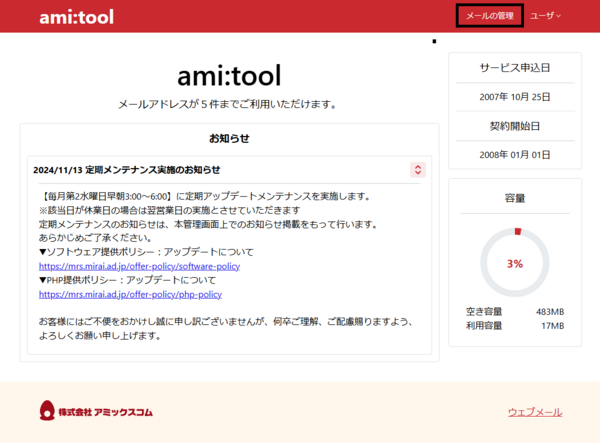Click the 空き容量 483MB row
This screenshot has height=443, width=600.
(x=515, y=312)
